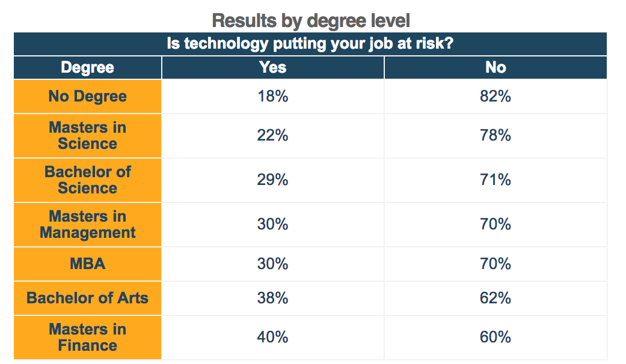Click the 'Is technology putting your job at risk?' header
The image size is (626, 364).
[x=310, y=44]
